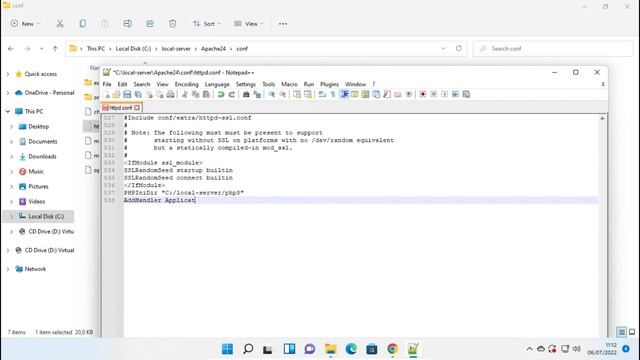Click the Rename icon in File Explorer toolbar
The image size is (640, 360).
point(127,24)
